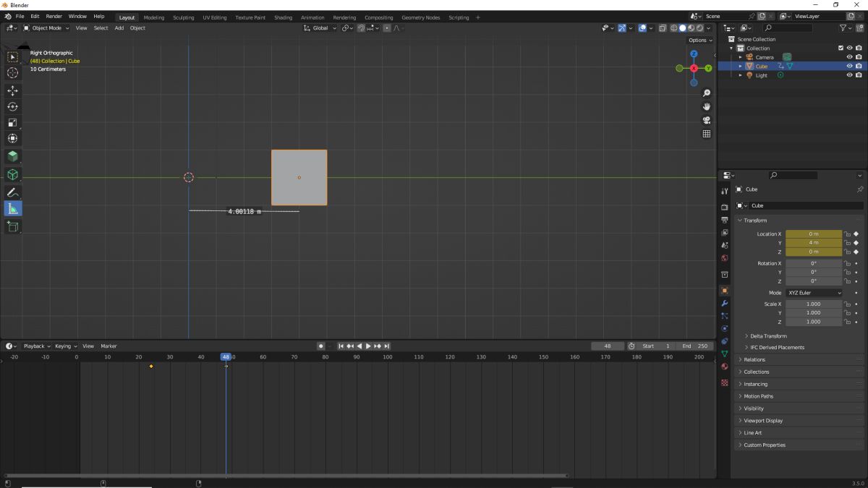Screen dimensions: 868x488
Task: Open the viewport Options dropdown
Action: [x=699, y=40]
